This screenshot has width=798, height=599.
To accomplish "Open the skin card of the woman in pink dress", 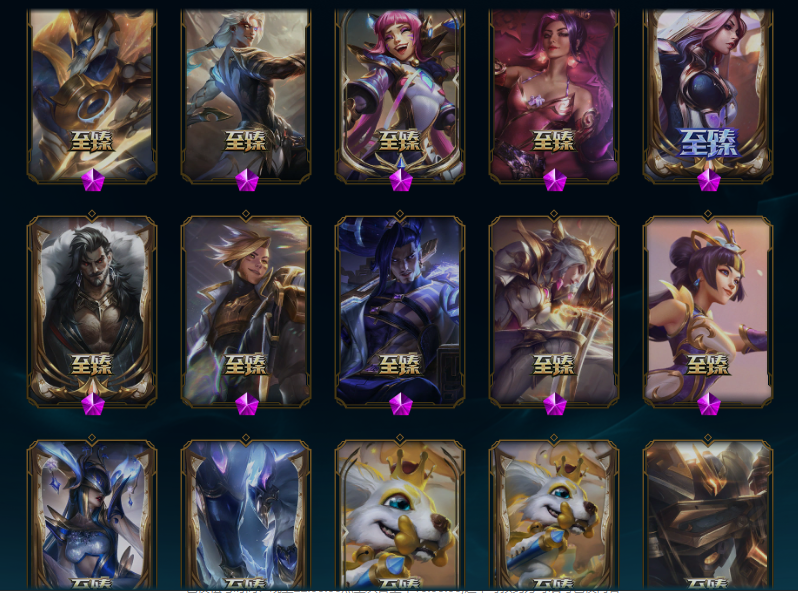I will [554, 95].
